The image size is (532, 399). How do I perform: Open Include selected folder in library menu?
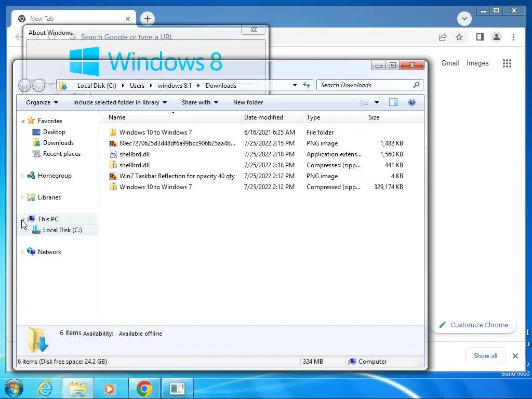pyautogui.click(x=120, y=102)
